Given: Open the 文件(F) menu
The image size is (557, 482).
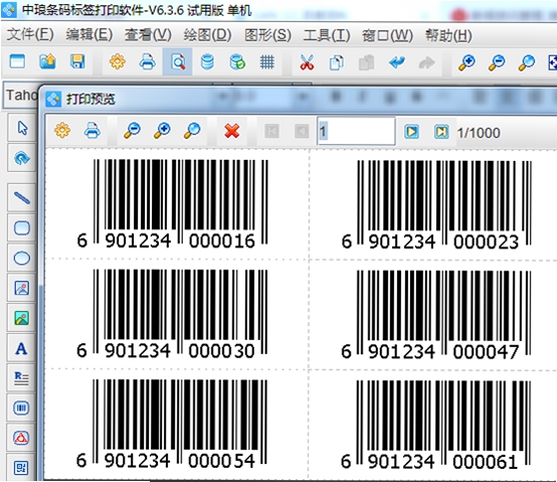Looking at the screenshot, I should click(x=30, y=35).
